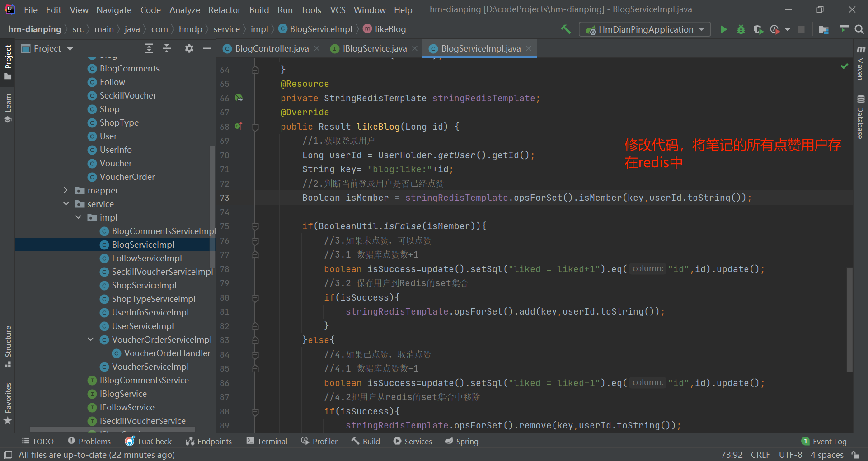The image size is (868, 461).
Task: Switch to the BlogController.java tab
Action: click(x=272, y=48)
